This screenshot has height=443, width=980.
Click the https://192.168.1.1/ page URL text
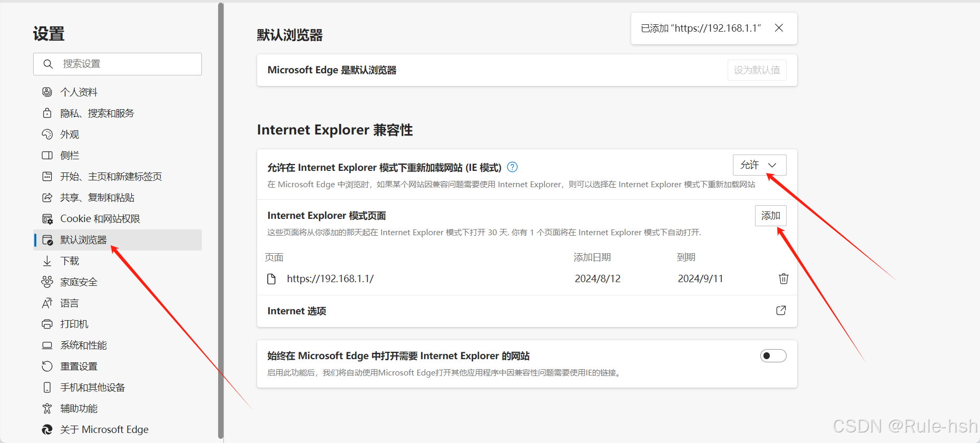(x=330, y=278)
